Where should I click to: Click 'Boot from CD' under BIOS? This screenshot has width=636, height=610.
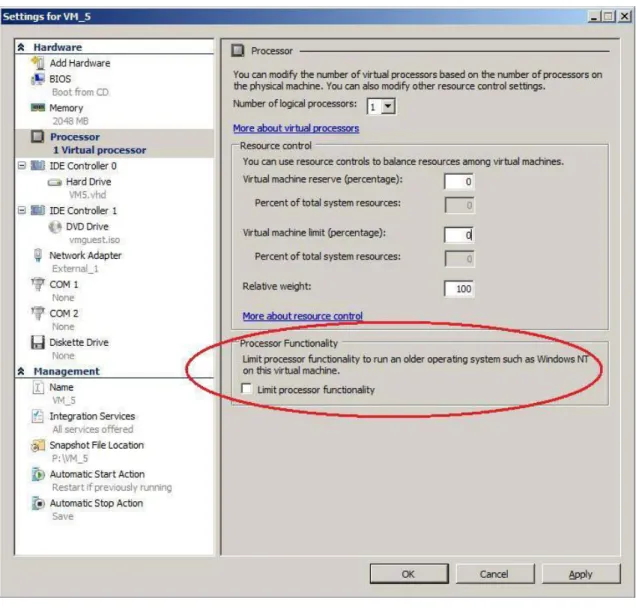pos(80,92)
